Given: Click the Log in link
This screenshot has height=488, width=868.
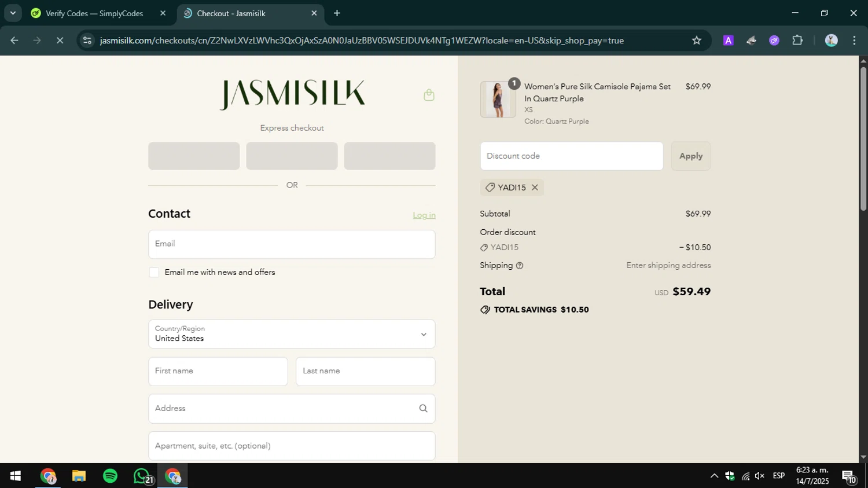Looking at the screenshot, I should 424,215.
